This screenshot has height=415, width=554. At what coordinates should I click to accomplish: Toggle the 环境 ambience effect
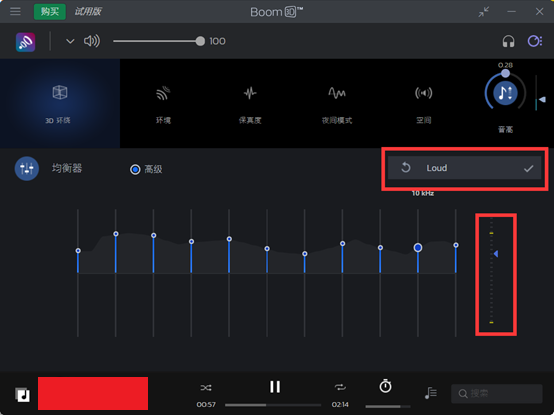tap(163, 104)
